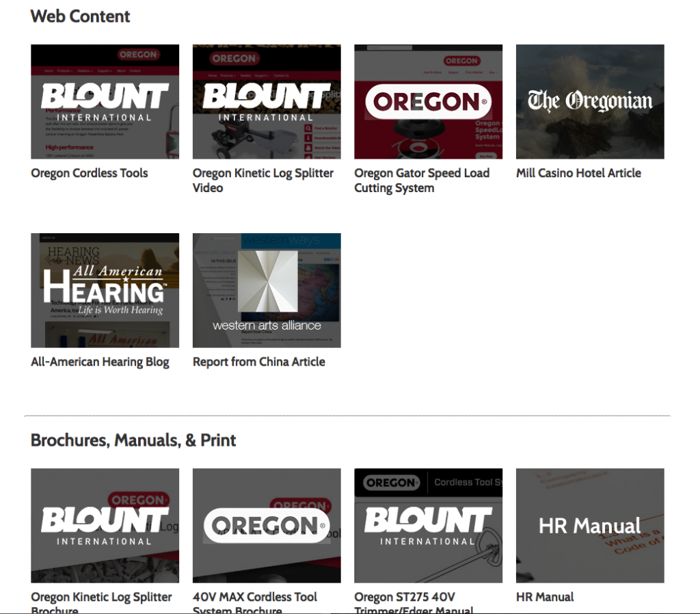Viewport: 700px width, 614px height.
Task: Open the Oregon Gator Speed Load thumbnail
Action: pyautogui.click(x=428, y=101)
